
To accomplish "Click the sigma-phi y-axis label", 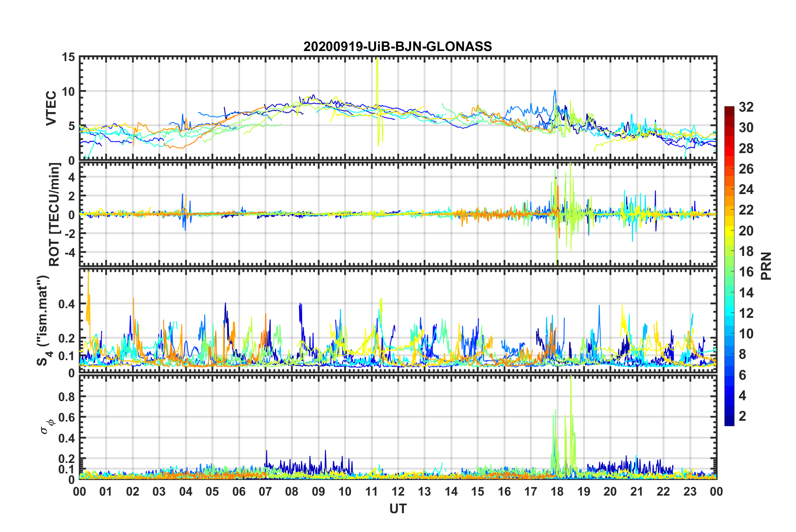I will (x=47, y=427).
